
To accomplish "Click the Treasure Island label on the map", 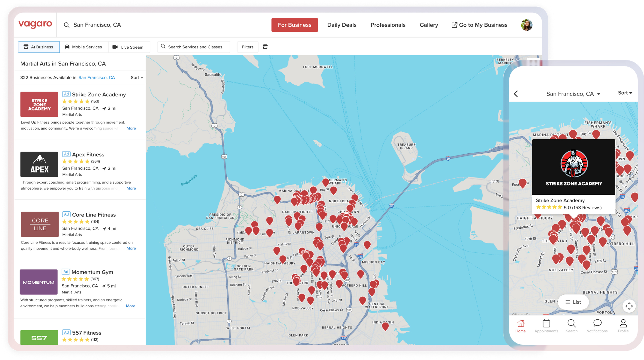I will coord(406,146).
